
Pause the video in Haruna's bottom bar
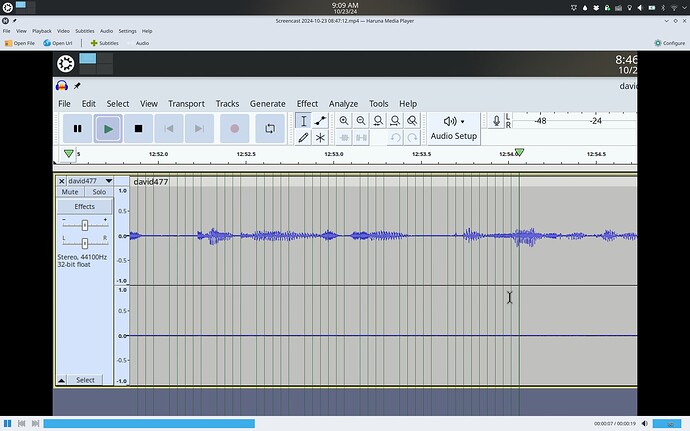[7, 423]
